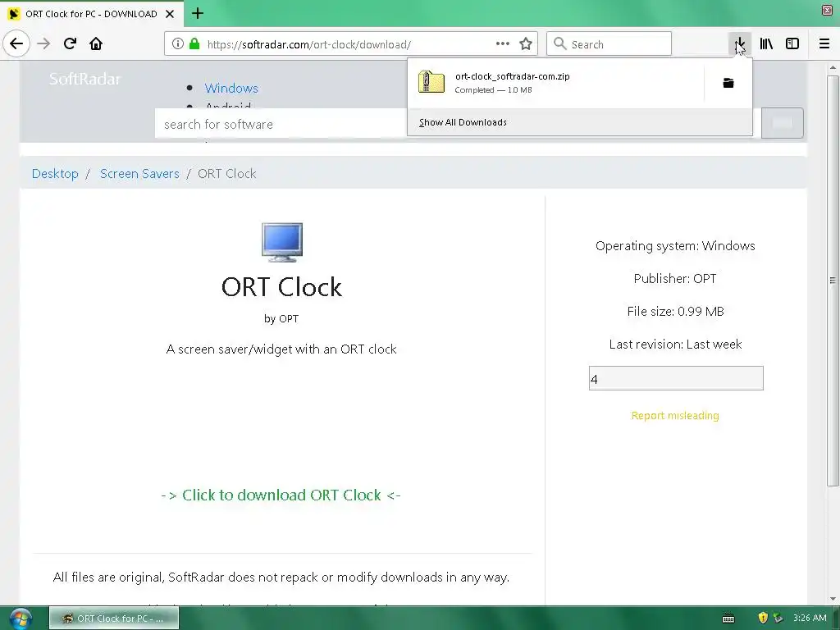The height and width of the screenshot is (630, 840).
Task: Open the Firefox home page
Action: tap(96, 44)
